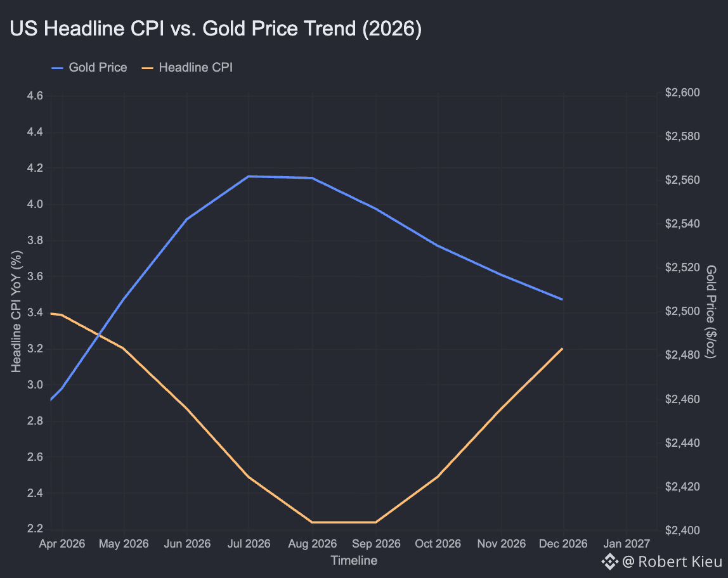Image resolution: width=728 pixels, height=578 pixels.
Task: Click the Gold Price ($/oz) axis title
Action: 711,311
